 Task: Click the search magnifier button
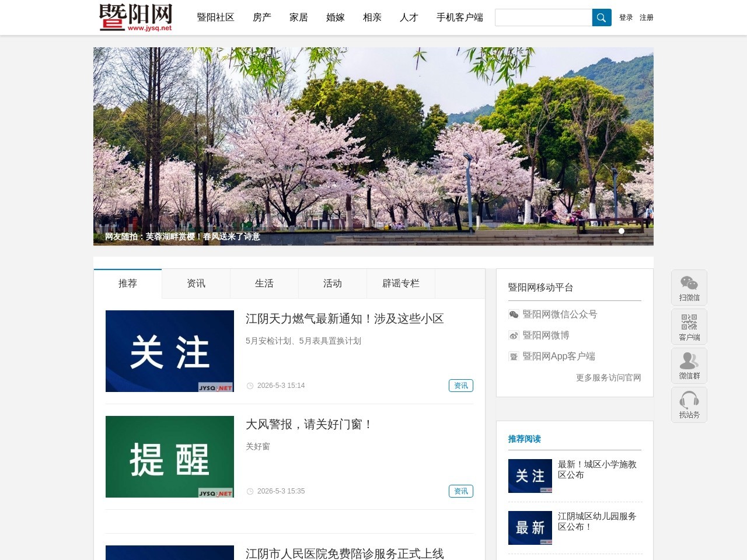602,17
